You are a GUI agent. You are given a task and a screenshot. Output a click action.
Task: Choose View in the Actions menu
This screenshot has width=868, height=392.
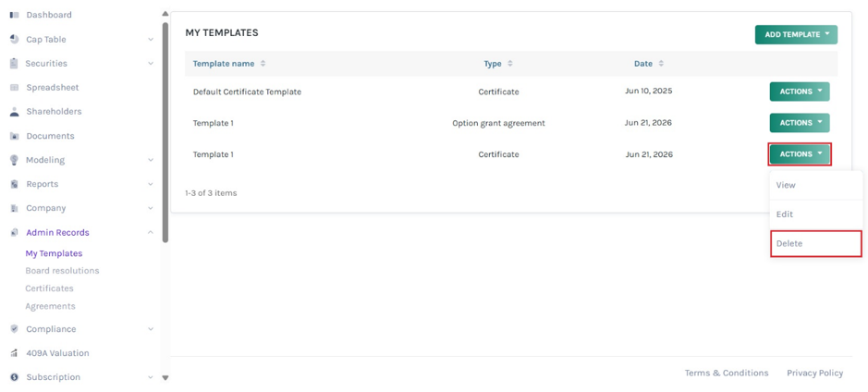click(816, 185)
